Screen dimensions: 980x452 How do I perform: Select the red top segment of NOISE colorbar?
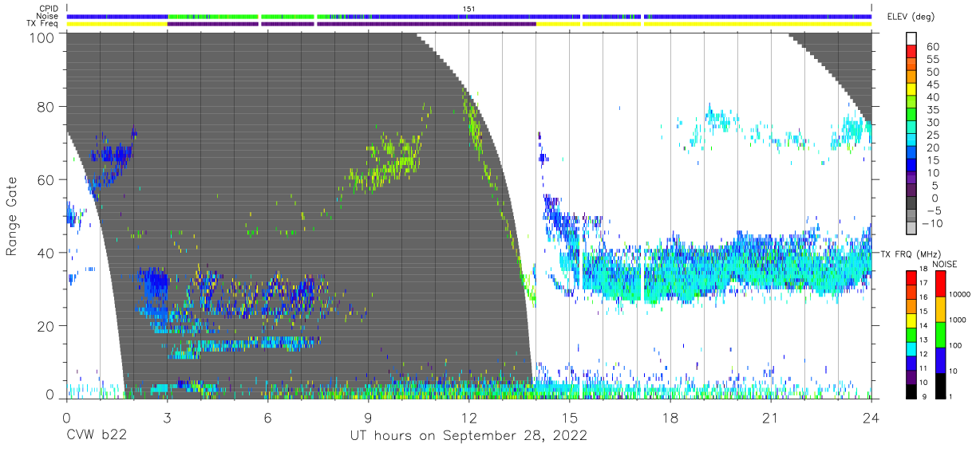(x=942, y=283)
